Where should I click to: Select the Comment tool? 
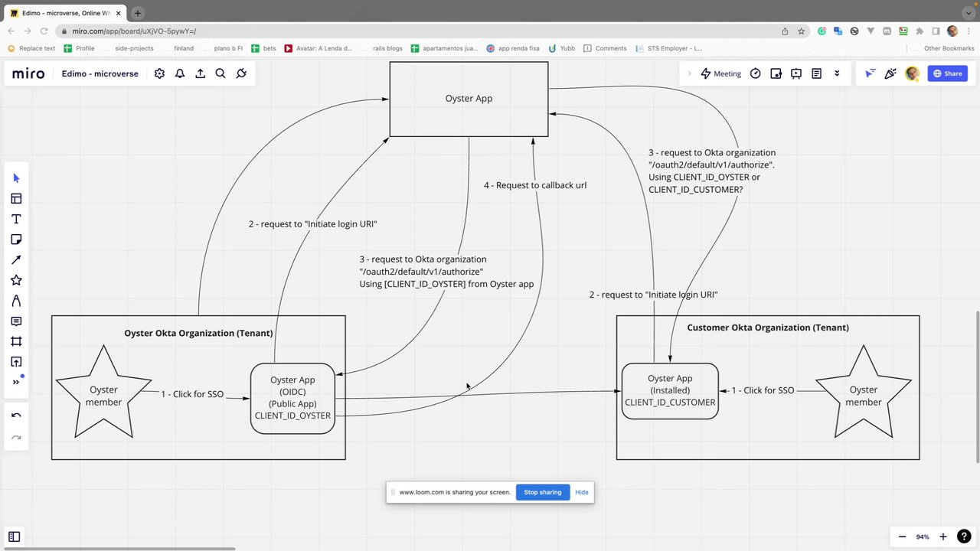click(16, 321)
